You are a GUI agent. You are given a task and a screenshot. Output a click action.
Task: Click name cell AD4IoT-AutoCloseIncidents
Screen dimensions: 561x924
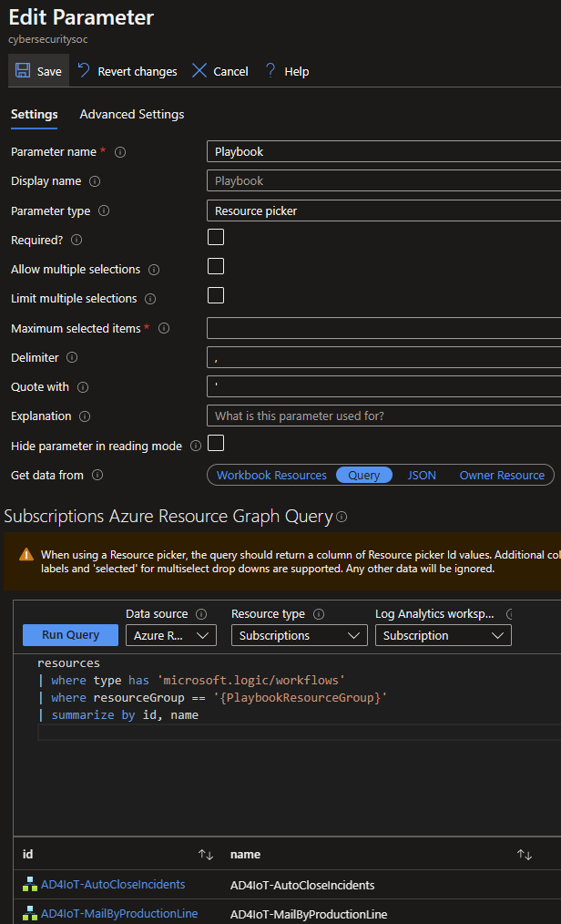302,885
